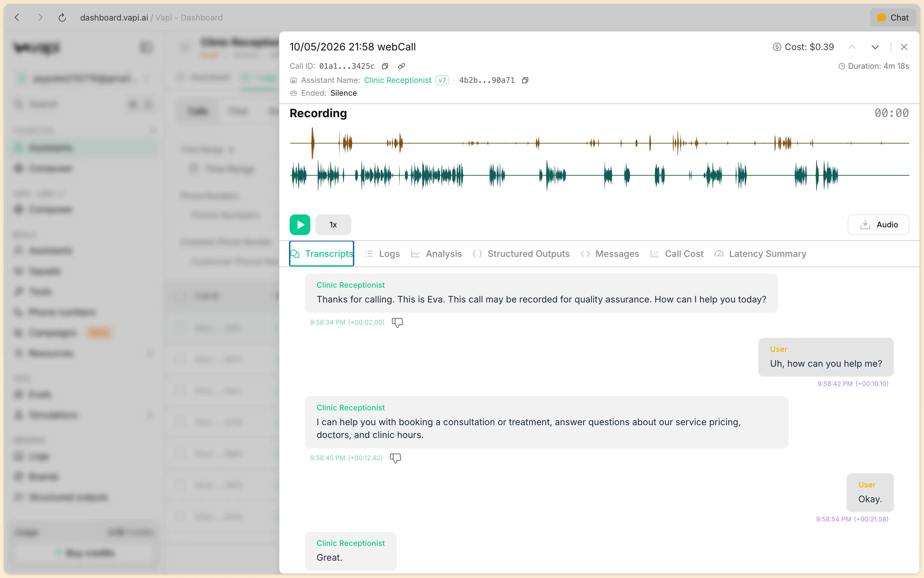Click the 9:58:45 PM timestamp
924x578 pixels.
pyautogui.click(x=346, y=458)
